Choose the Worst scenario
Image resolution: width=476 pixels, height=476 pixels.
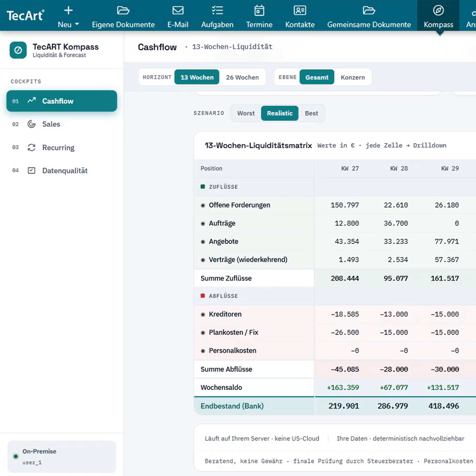pos(246,113)
